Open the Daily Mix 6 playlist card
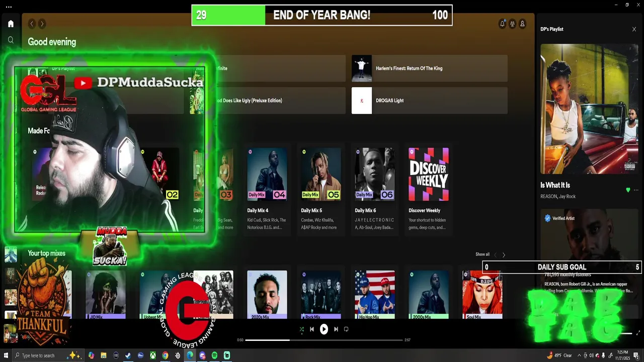The width and height of the screenshot is (644, 362). (375, 190)
